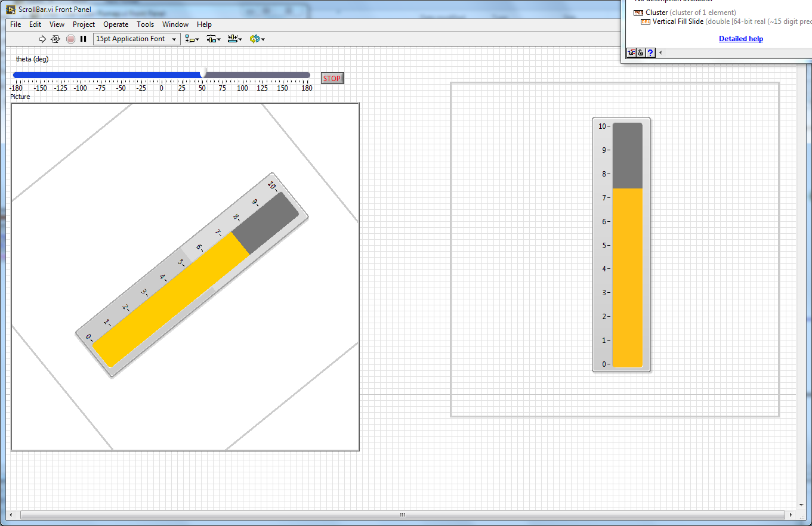Follow the Detailed help link
Viewport: 812px width, 526px height.
pyautogui.click(x=740, y=39)
